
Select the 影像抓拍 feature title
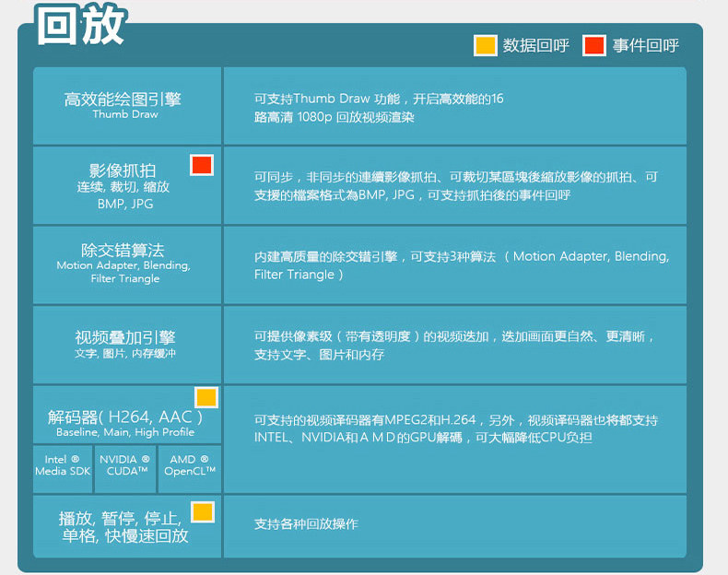pyautogui.click(x=123, y=170)
